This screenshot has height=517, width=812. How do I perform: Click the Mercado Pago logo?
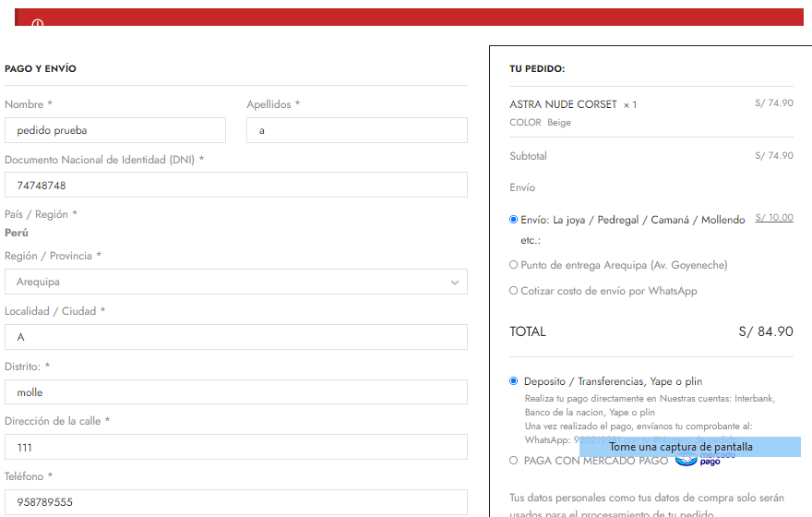coord(705,459)
